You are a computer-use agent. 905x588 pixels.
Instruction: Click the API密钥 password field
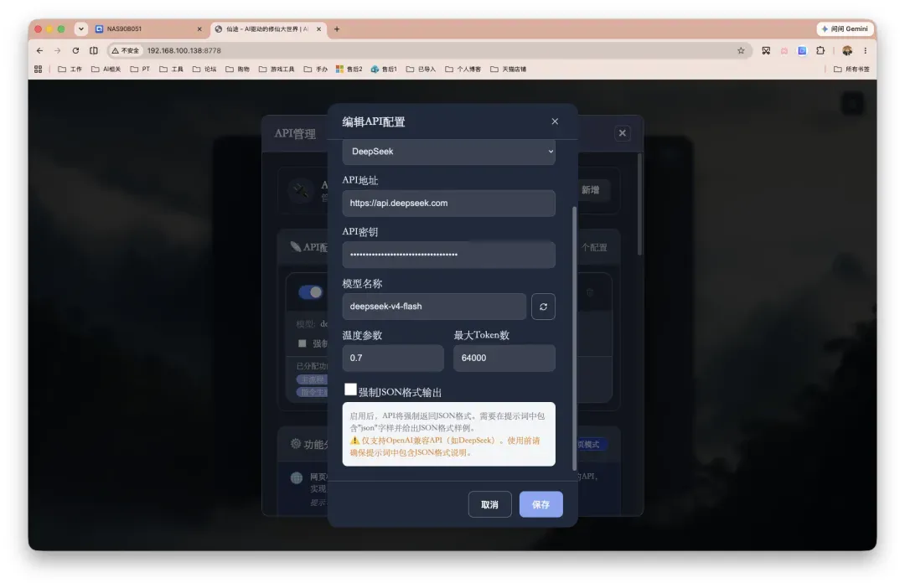448,255
